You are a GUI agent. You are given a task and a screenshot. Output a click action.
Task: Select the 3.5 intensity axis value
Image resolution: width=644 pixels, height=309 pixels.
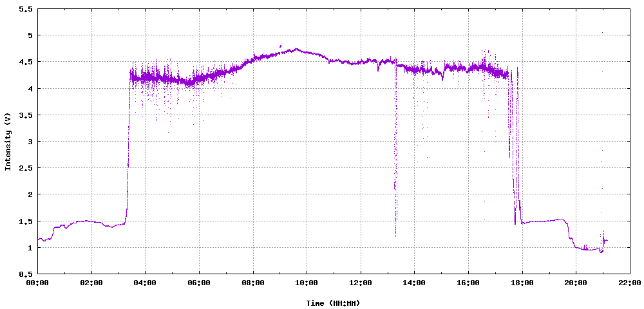point(26,115)
